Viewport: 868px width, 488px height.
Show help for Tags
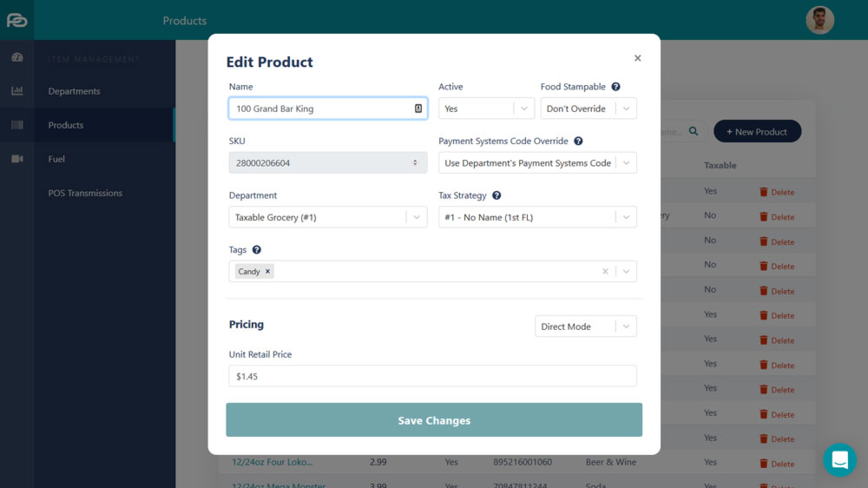tap(256, 250)
